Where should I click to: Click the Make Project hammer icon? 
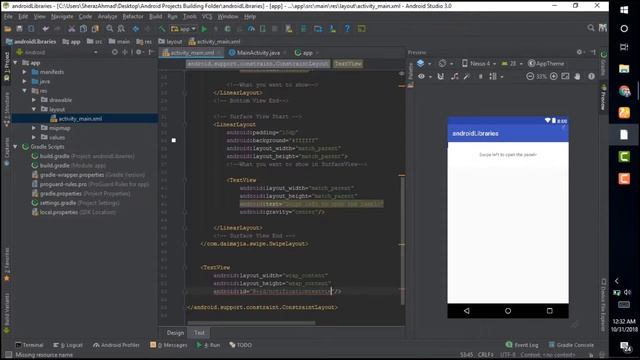pos(162,29)
